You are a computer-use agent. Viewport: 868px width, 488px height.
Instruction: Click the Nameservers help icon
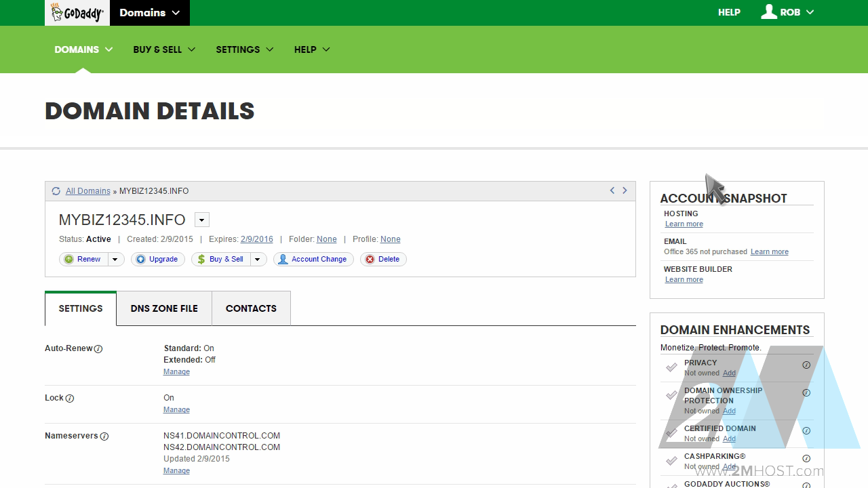pyautogui.click(x=104, y=436)
